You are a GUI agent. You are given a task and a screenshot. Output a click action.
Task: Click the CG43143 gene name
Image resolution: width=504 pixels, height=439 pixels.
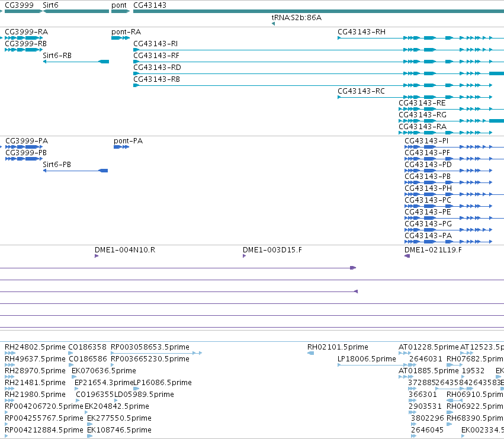coord(150,5)
